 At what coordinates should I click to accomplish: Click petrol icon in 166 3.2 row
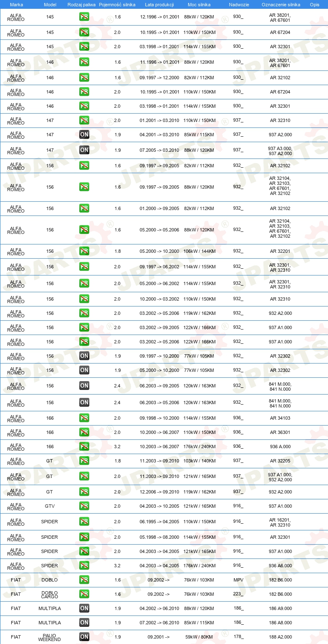click(84, 447)
